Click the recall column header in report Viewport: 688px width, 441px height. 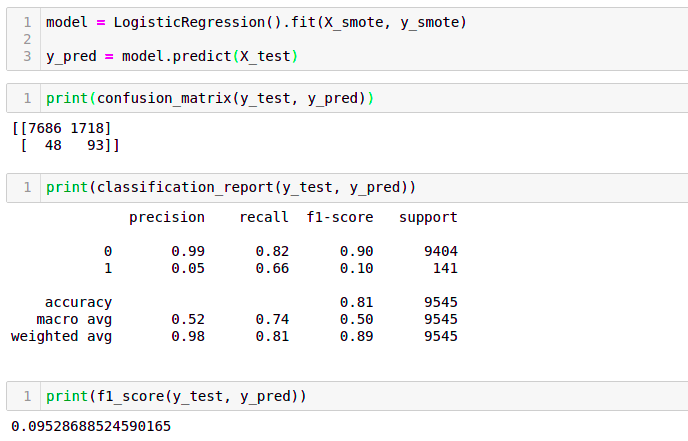pos(264,217)
